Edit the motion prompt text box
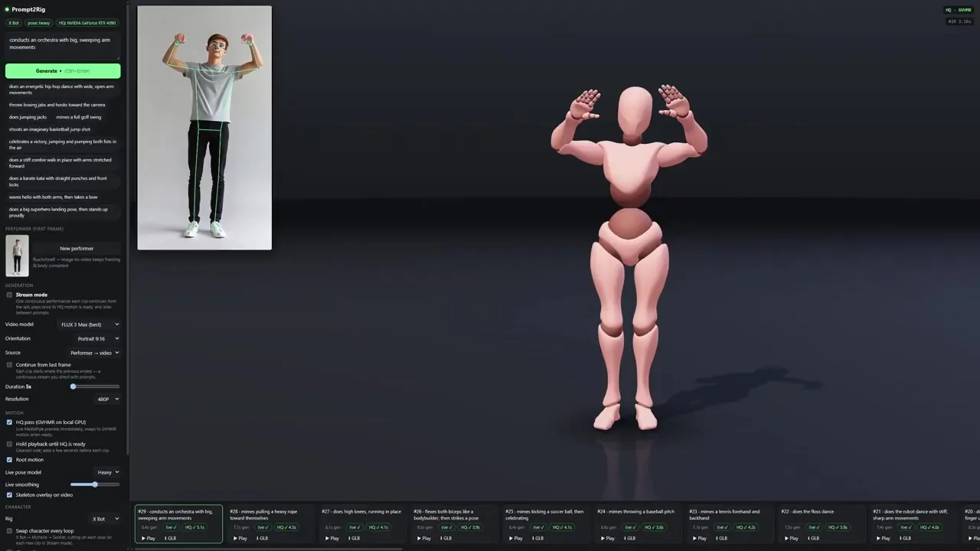This screenshot has width=980, height=551. tap(63, 46)
